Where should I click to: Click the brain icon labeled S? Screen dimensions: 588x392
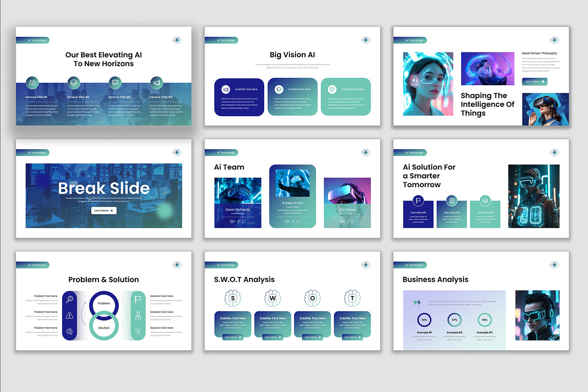point(233,297)
